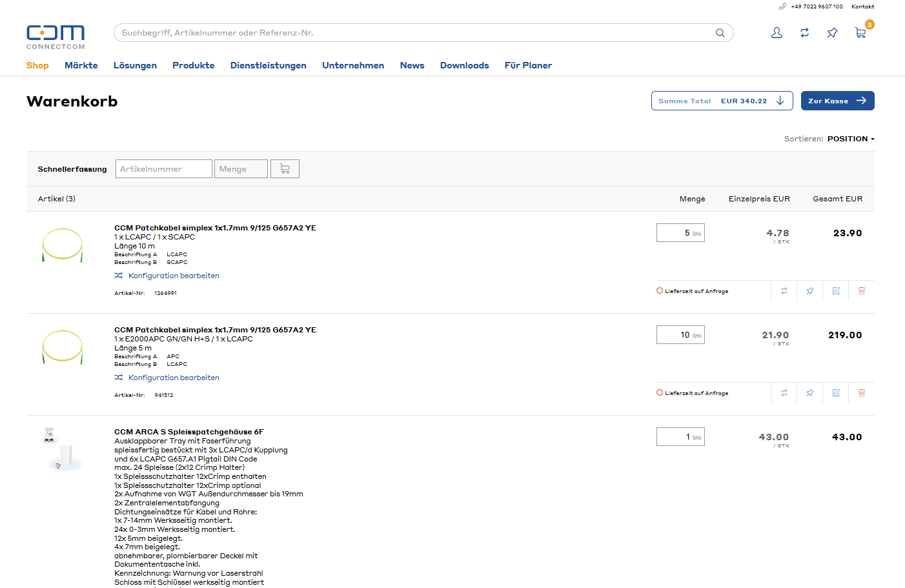The image size is (905, 588).
Task: Open first CCM Patchkabel product title (LCAPC/SCAPC)
Action: click(x=215, y=228)
